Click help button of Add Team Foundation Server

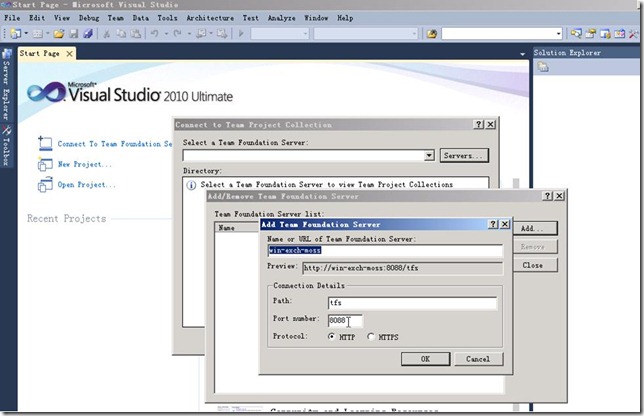(493, 224)
